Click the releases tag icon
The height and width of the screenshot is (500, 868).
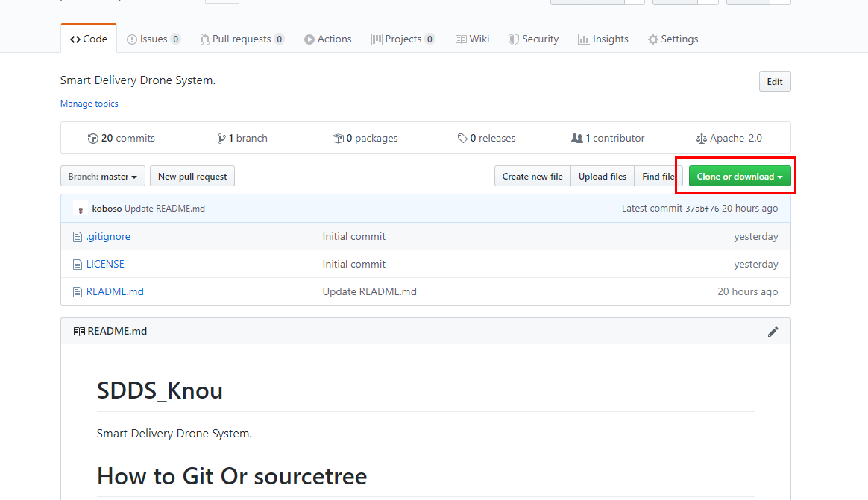click(x=462, y=139)
